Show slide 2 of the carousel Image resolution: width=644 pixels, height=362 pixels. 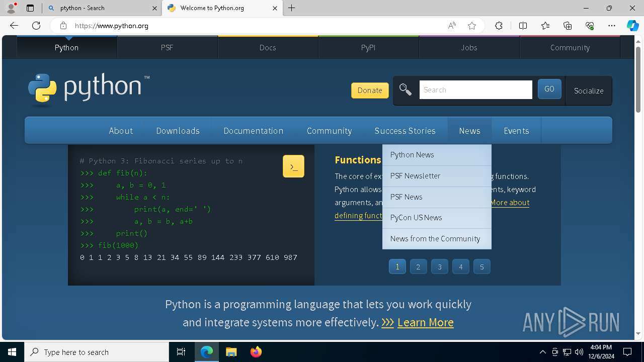click(x=418, y=267)
